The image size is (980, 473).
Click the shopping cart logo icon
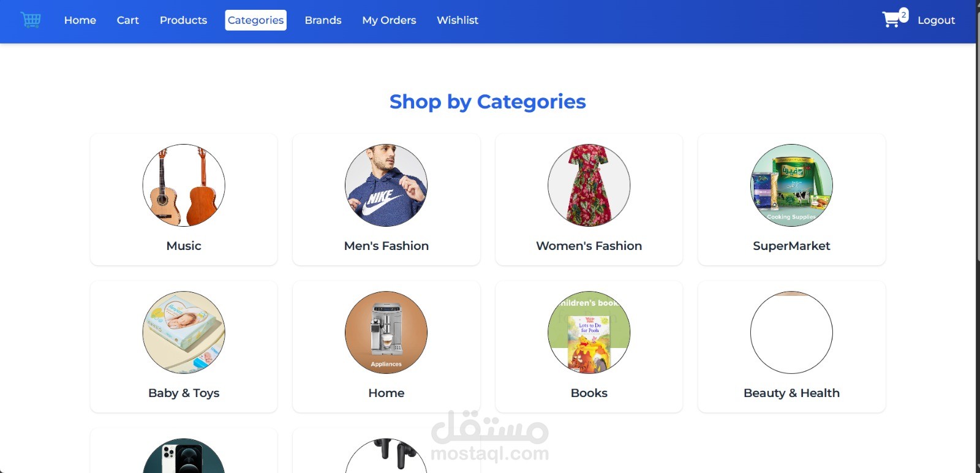coord(31,20)
